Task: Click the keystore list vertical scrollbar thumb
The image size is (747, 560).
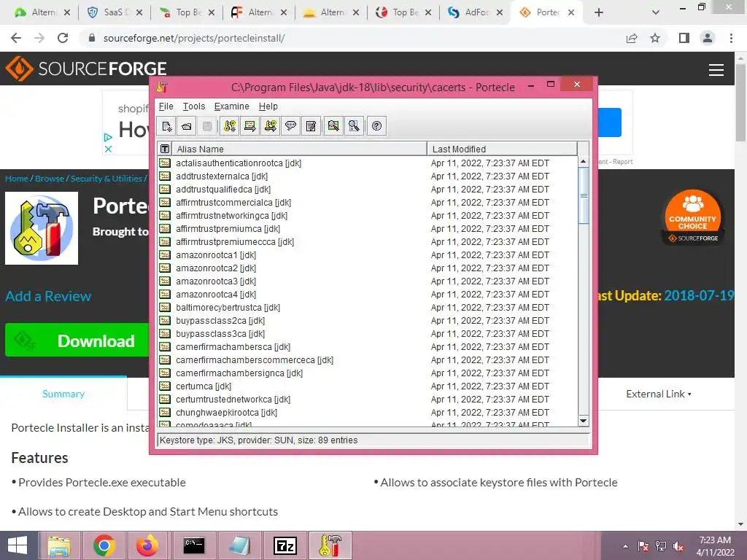Action: coord(583,195)
